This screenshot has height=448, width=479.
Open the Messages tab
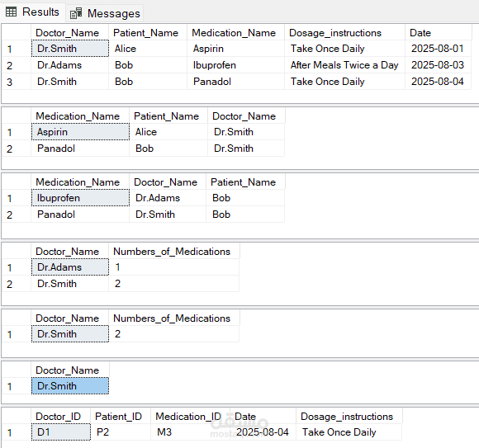[x=105, y=13]
